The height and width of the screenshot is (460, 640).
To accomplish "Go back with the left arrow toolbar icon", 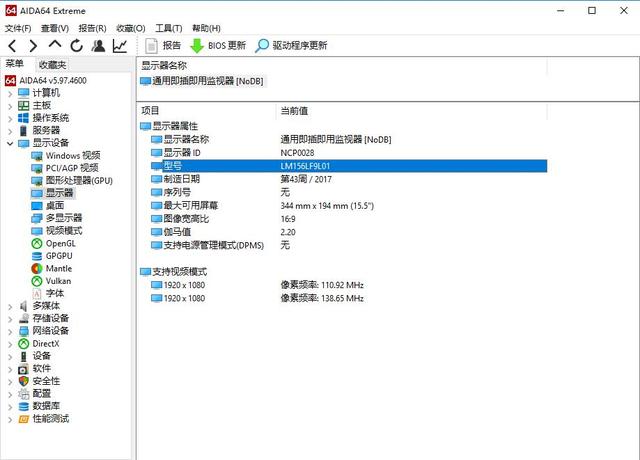I will point(12,46).
